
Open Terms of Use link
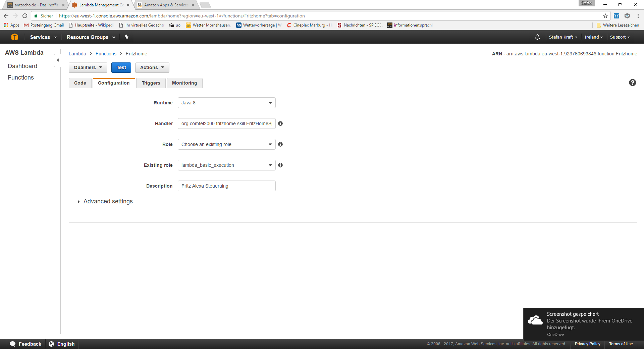[x=621, y=344]
